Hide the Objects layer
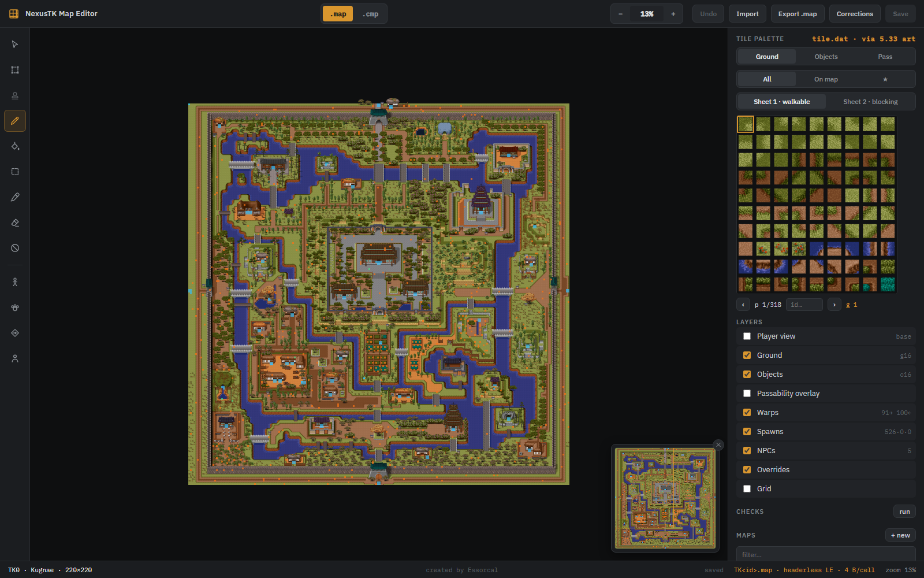The image size is (924, 578). 747,375
